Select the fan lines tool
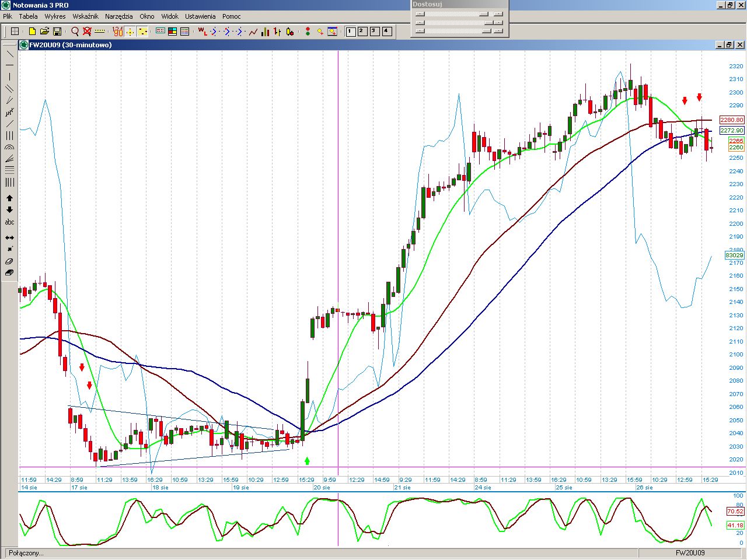The width and height of the screenshot is (747, 560). click(x=9, y=159)
